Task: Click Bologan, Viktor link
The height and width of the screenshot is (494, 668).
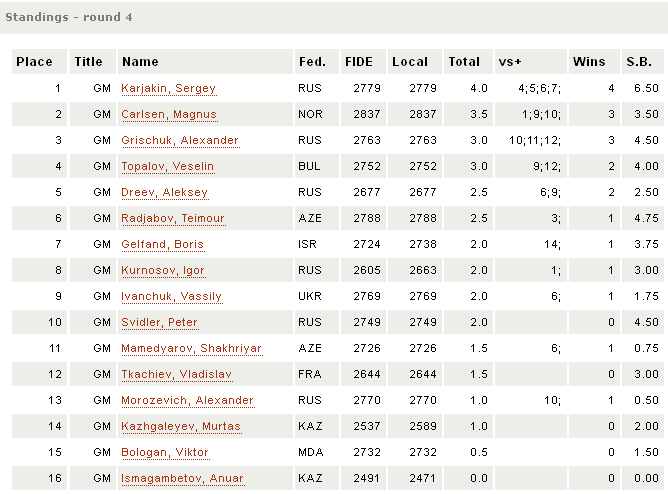Action: tap(163, 453)
